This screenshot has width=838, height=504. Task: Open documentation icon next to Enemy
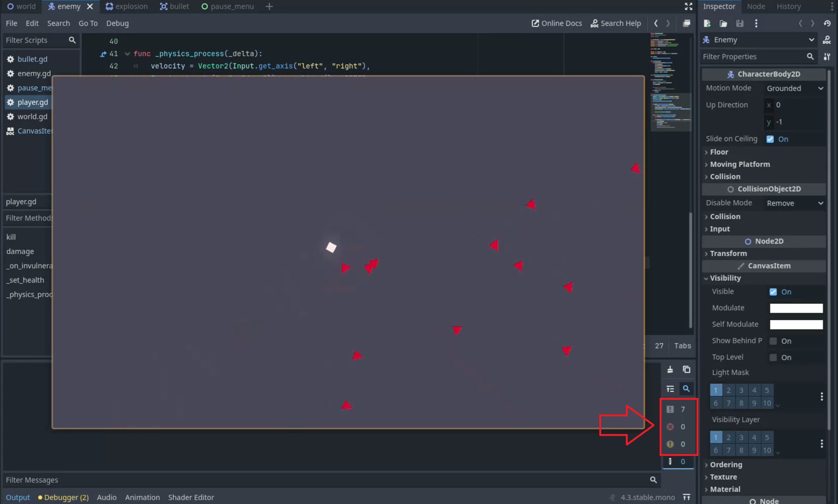point(827,40)
